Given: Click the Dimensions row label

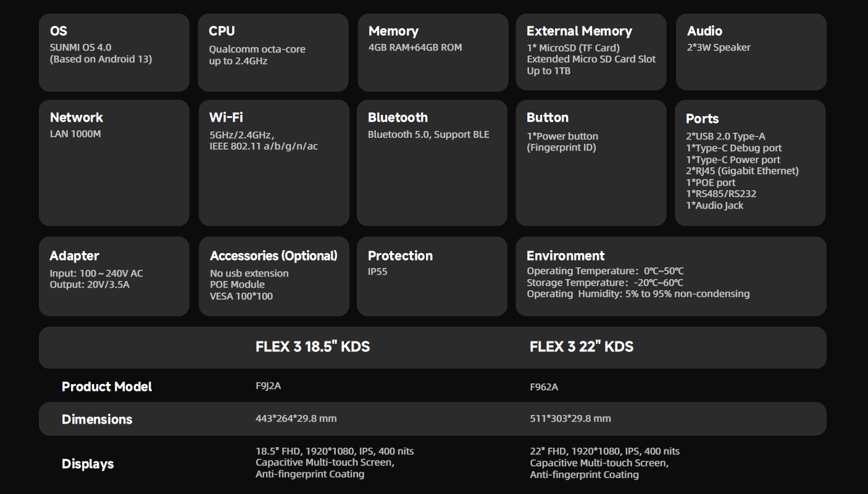Looking at the screenshot, I should coord(97,419).
